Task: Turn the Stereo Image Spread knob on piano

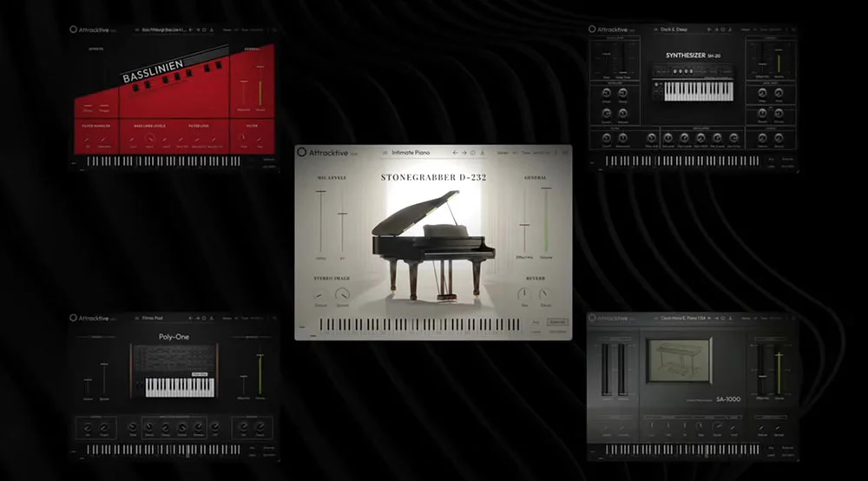Action: [341, 295]
